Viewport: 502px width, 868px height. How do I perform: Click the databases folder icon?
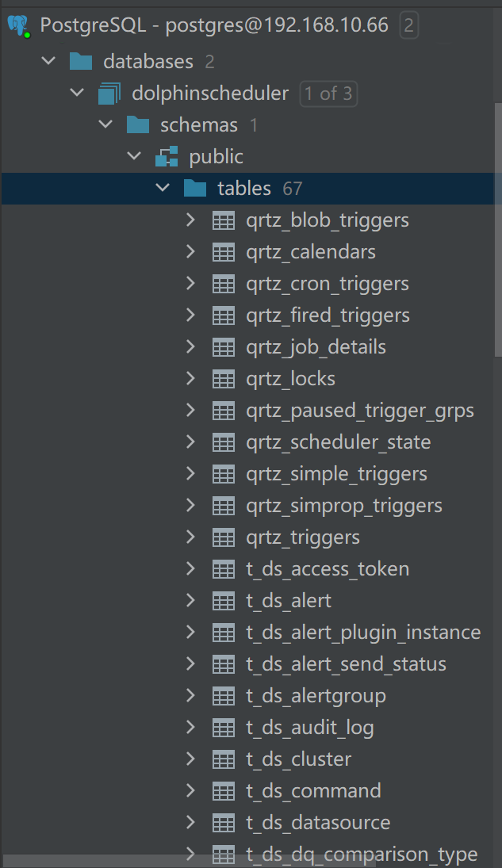coord(81,62)
